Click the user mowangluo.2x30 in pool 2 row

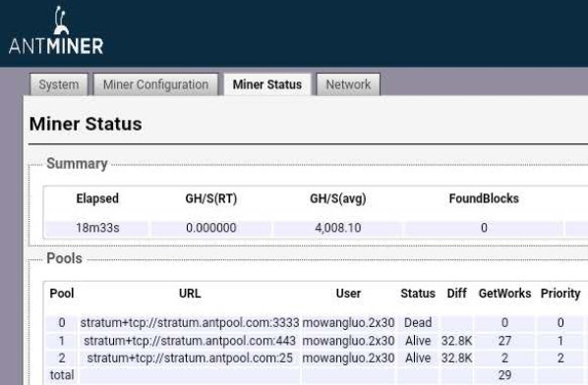pyautogui.click(x=348, y=358)
